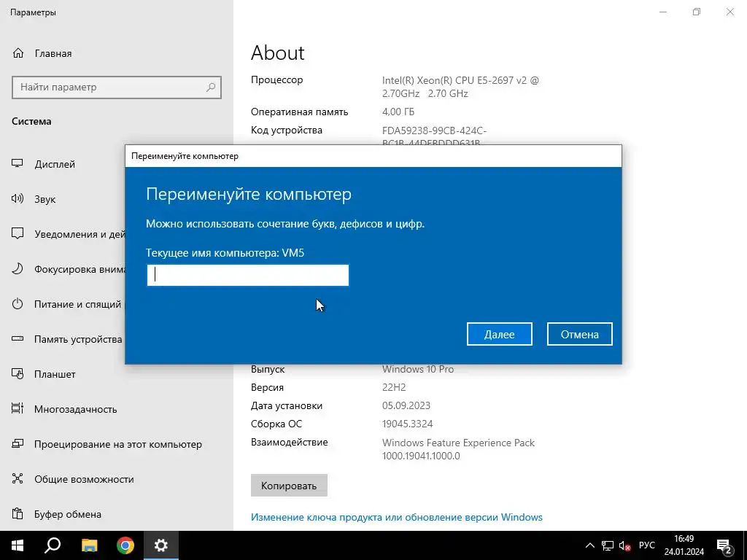The width and height of the screenshot is (747, 560).
Task: Click the home icon next to Главная
Action: pos(18,52)
